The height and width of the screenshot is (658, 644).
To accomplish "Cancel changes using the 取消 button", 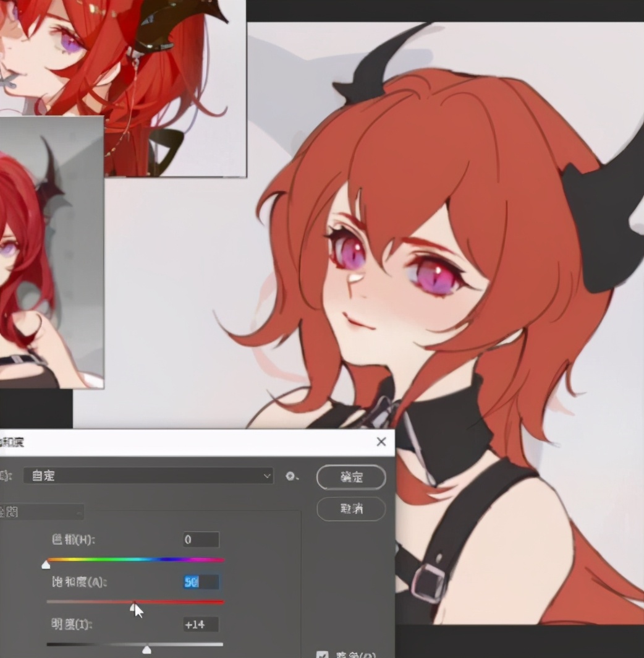I will (351, 509).
